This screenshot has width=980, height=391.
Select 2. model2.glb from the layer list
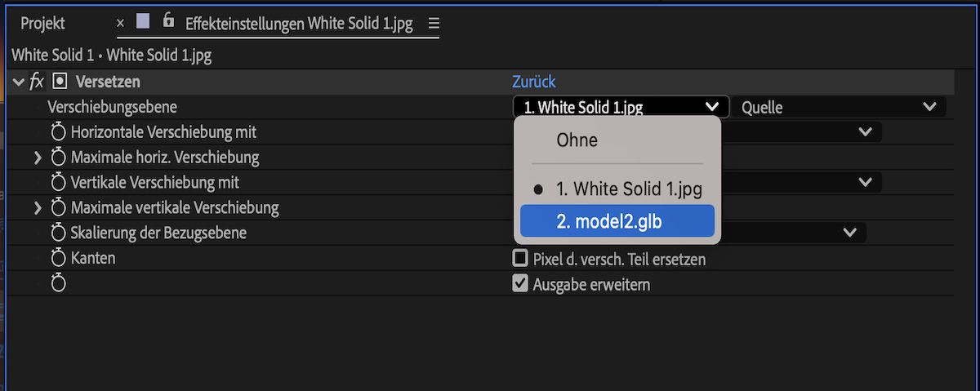(x=617, y=221)
